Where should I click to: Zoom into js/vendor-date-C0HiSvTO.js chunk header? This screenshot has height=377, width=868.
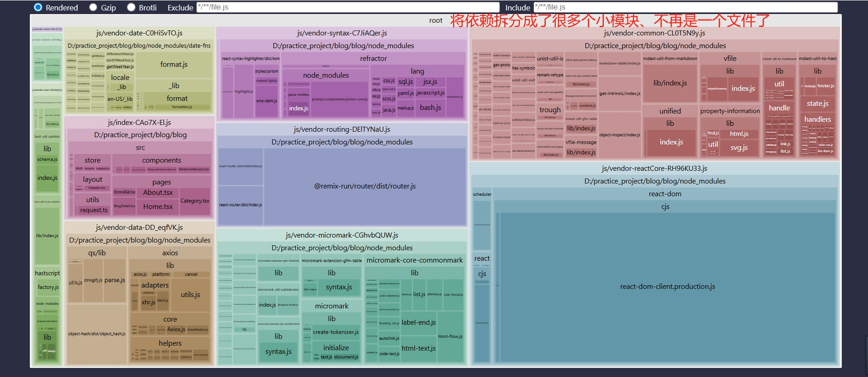(139, 33)
